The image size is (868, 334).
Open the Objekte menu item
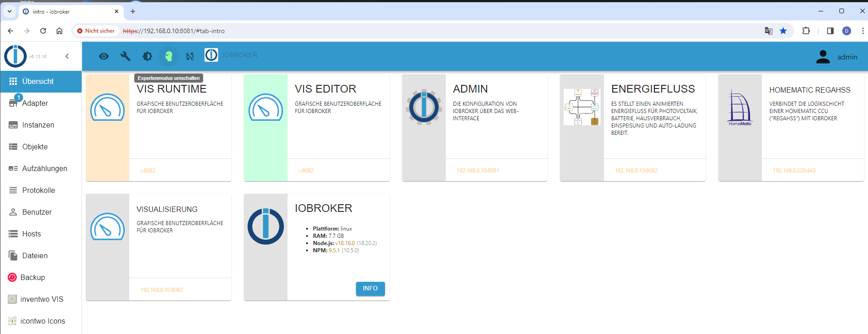[41, 147]
